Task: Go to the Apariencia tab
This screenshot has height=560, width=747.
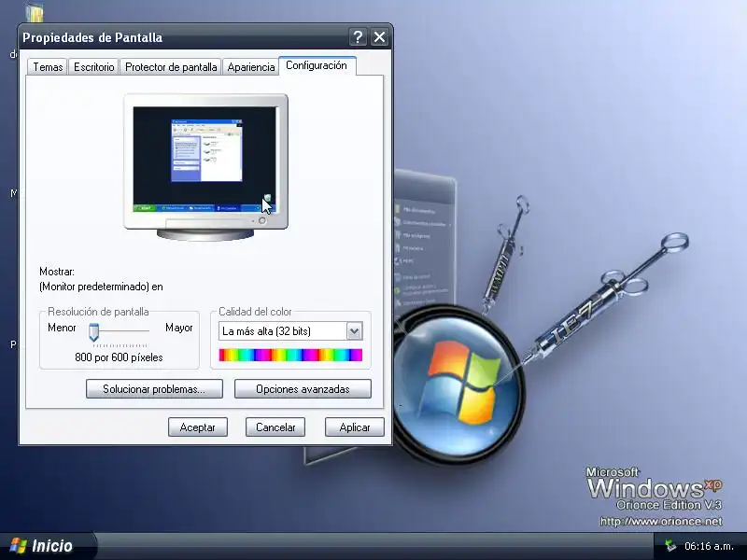Action: pos(250,67)
